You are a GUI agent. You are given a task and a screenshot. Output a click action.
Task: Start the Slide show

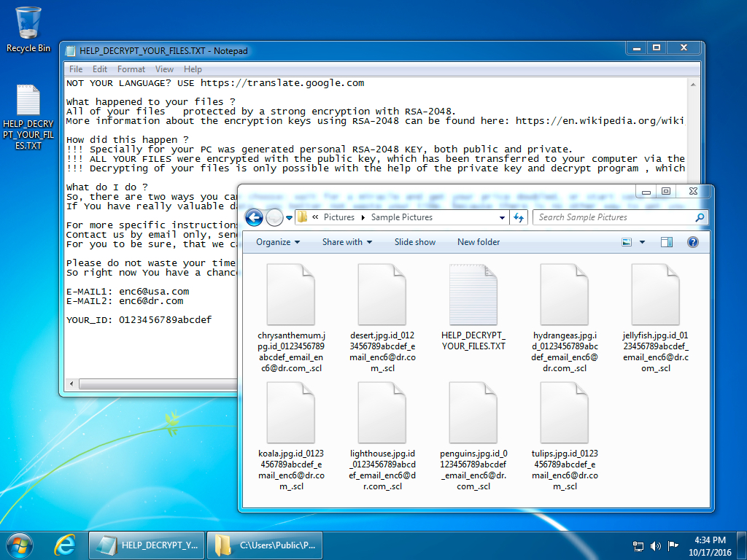click(x=415, y=242)
